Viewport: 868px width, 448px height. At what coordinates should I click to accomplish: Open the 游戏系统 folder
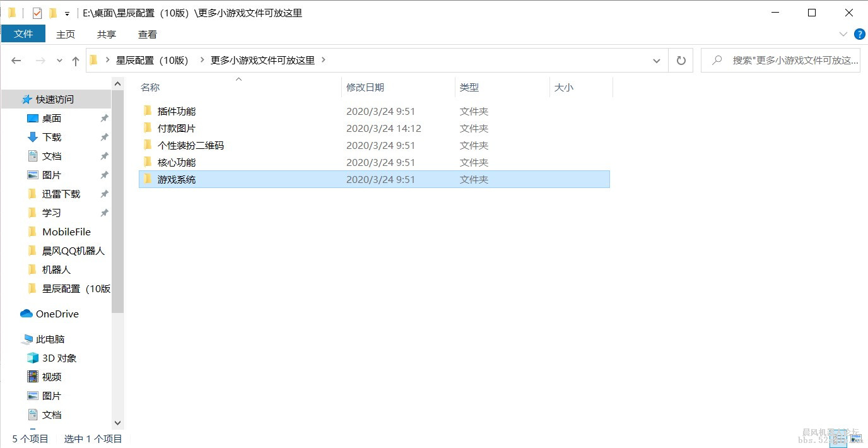coord(175,179)
